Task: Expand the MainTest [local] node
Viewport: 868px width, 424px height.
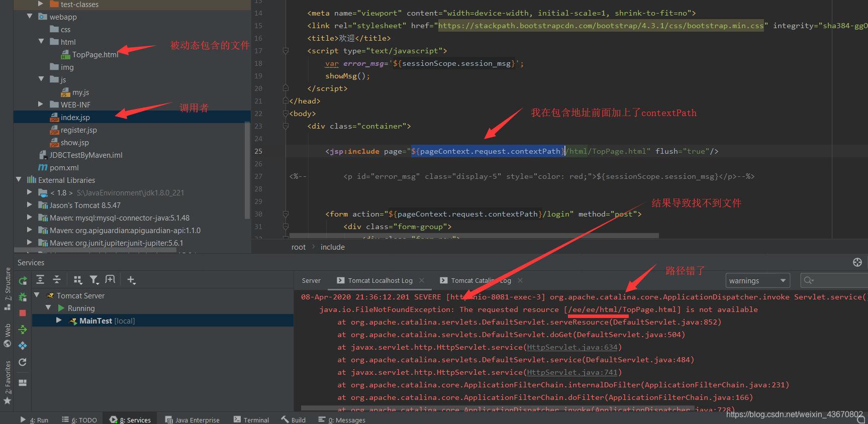Action: click(59, 320)
